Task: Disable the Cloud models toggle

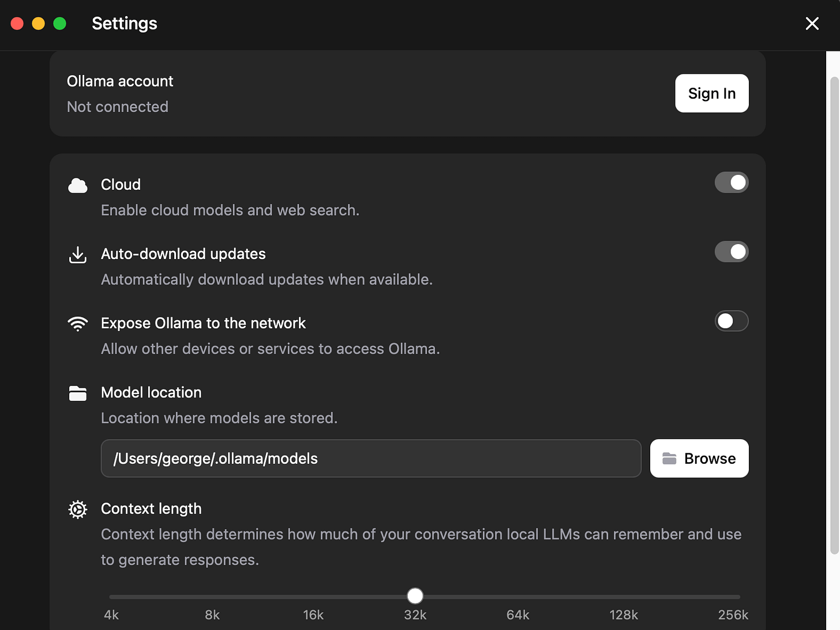Action: pyautogui.click(x=731, y=183)
